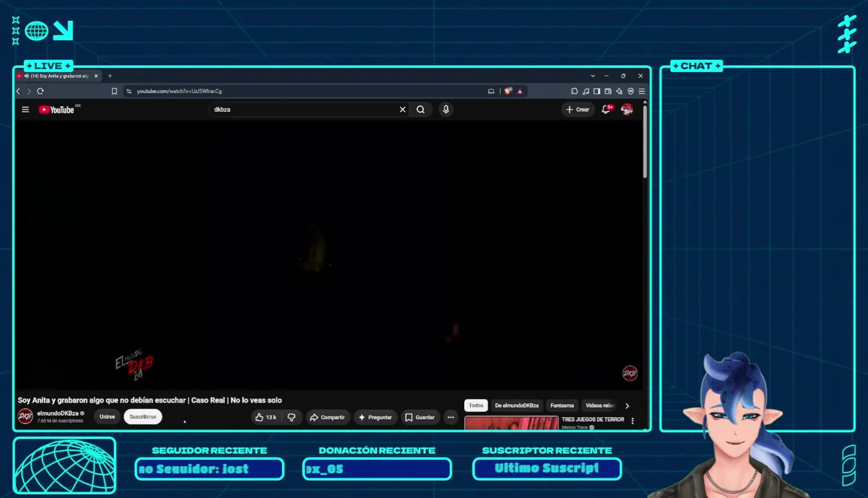The image size is (868, 498).
Task: Bookmark this page with the bookmark icon
Action: [x=114, y=91]
